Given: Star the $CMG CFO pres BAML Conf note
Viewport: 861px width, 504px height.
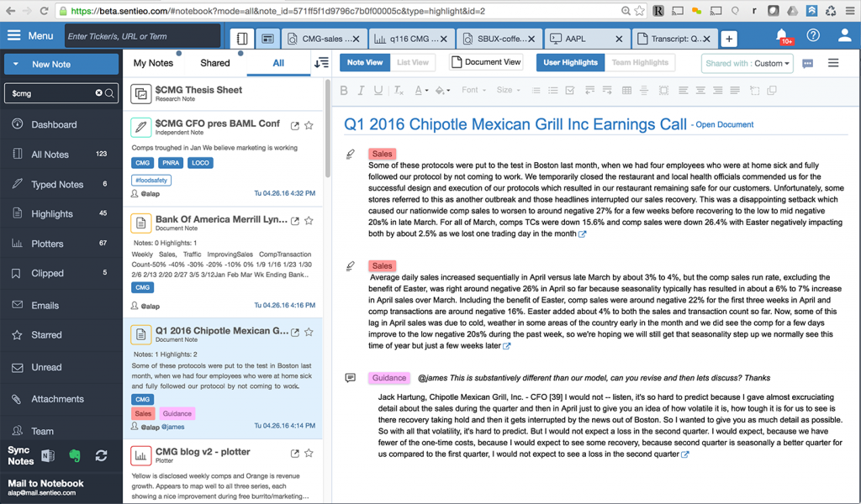Looking at the screenshot, I should point(309,126).
